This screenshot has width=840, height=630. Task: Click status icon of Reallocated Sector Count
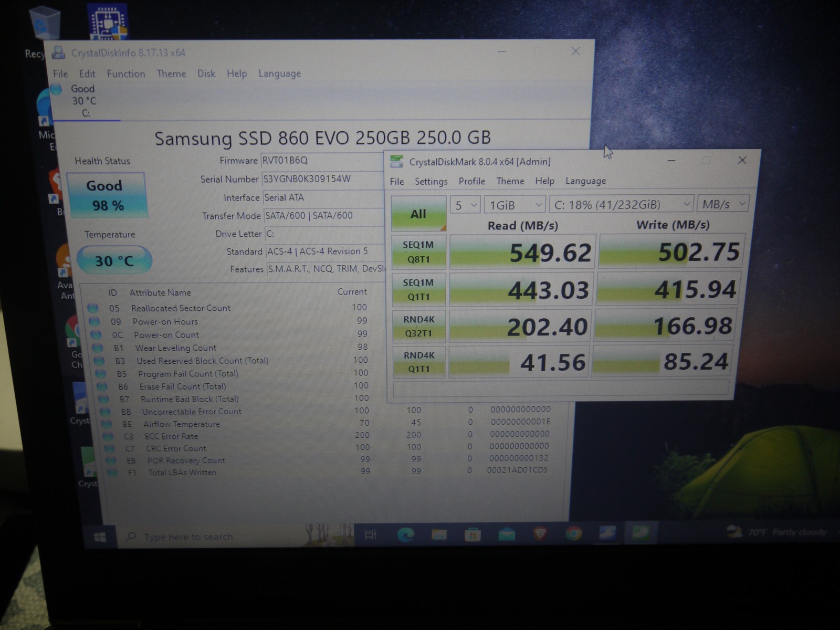[93, 308]
